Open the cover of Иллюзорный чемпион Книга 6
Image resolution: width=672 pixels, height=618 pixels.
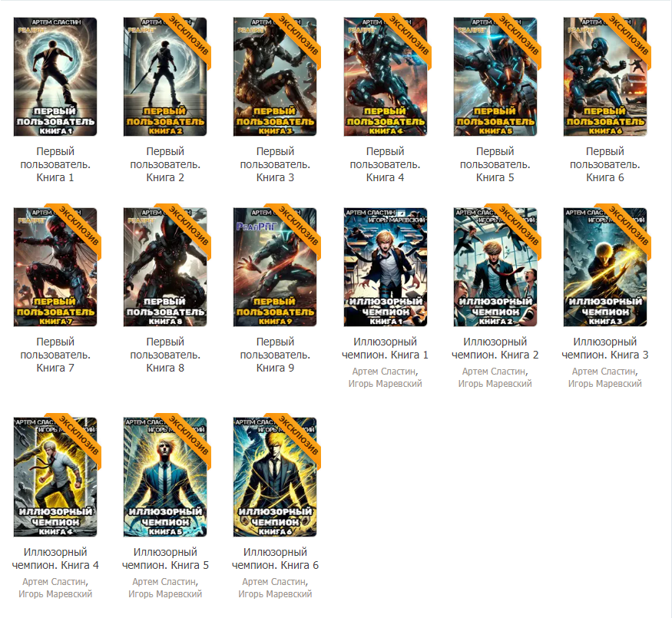[x=275, y=477]
